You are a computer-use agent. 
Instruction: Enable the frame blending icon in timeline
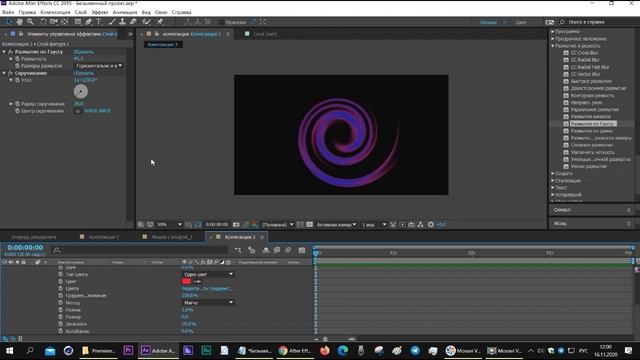277,250
